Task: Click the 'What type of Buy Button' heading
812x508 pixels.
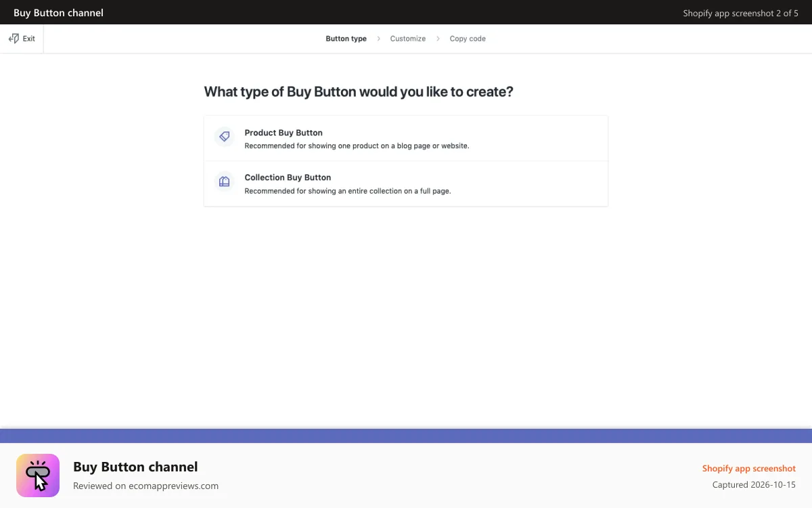Action: click(x=359, y=91)
